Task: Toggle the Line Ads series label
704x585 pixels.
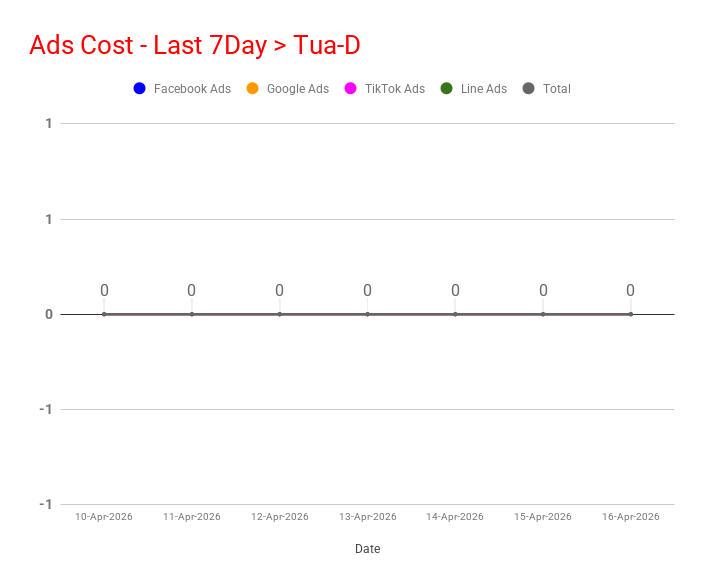Action: click(483, 89)
